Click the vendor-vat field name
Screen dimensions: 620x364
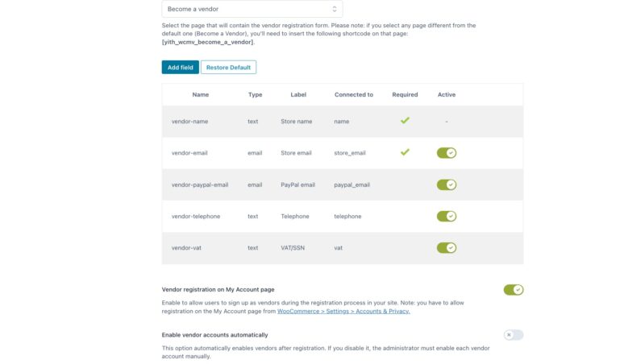click(186, 248)
